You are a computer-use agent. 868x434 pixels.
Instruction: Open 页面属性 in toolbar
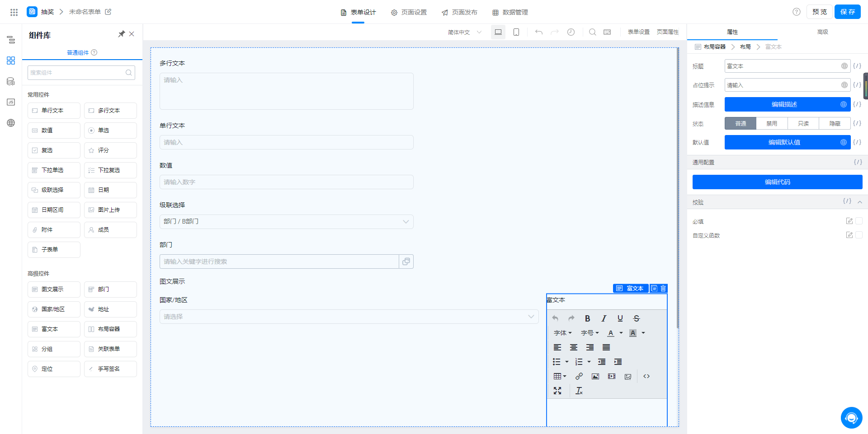[668, 32]
